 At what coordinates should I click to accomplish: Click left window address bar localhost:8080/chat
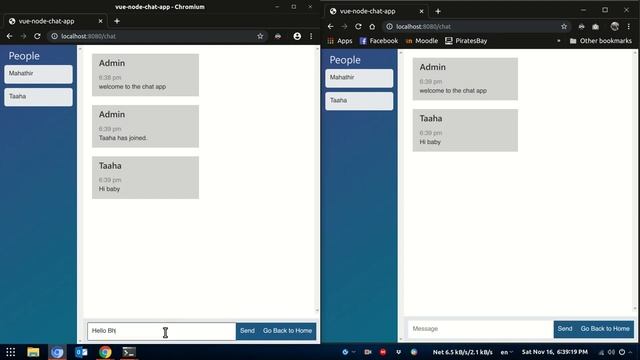pyautogui.click(x=157, y=36)
